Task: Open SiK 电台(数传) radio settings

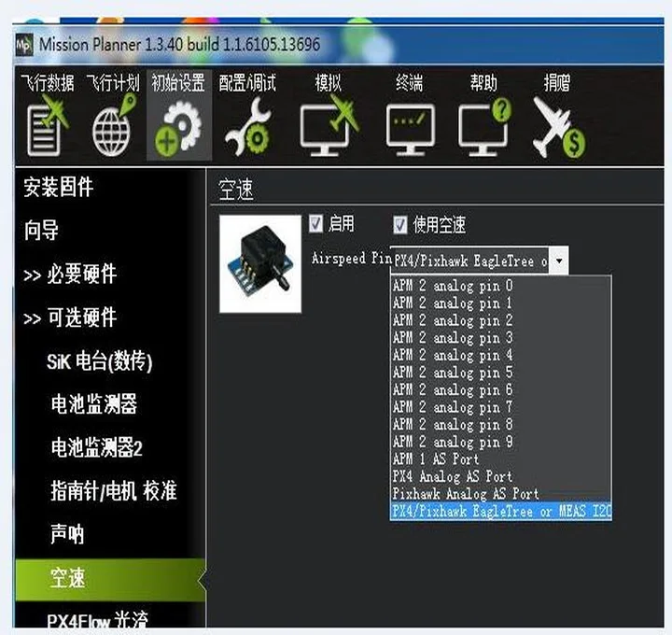Action: point(100,361)
